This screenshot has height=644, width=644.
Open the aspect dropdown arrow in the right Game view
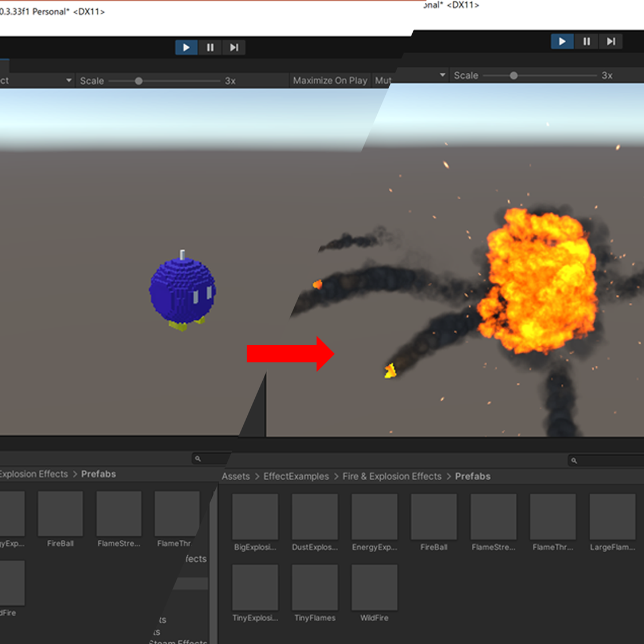pos(442,75)
